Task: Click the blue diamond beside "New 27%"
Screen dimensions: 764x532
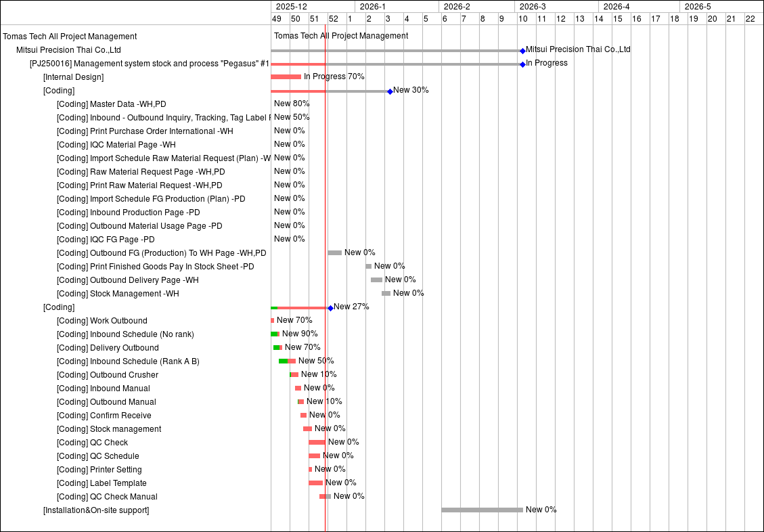Action: pos(330,307)
